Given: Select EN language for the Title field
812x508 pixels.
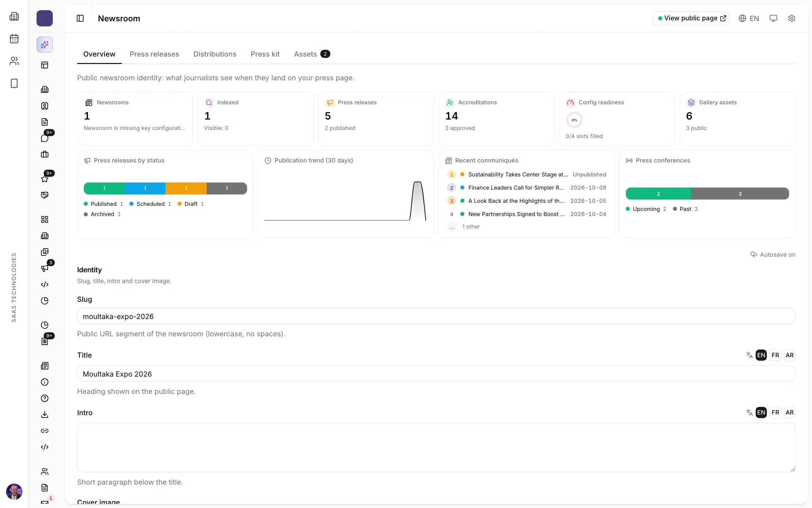Looking at the screenshot, I should pos(761,355).
